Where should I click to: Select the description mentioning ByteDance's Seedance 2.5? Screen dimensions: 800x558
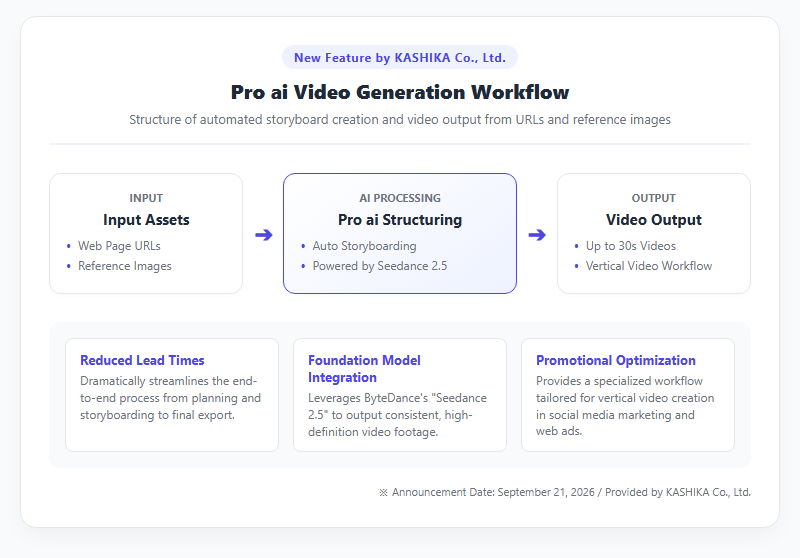tap(397, 415)
